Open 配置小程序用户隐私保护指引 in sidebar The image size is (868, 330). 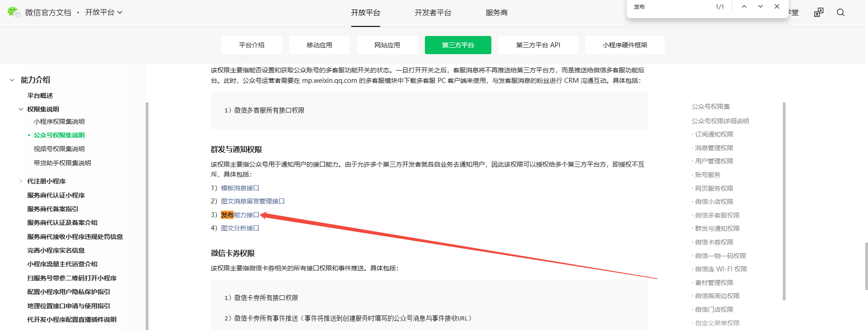(x=69, y=292)
